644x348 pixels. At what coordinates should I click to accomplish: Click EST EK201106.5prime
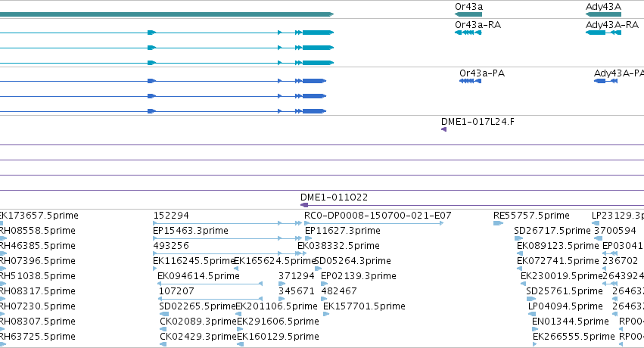point(276,306)
